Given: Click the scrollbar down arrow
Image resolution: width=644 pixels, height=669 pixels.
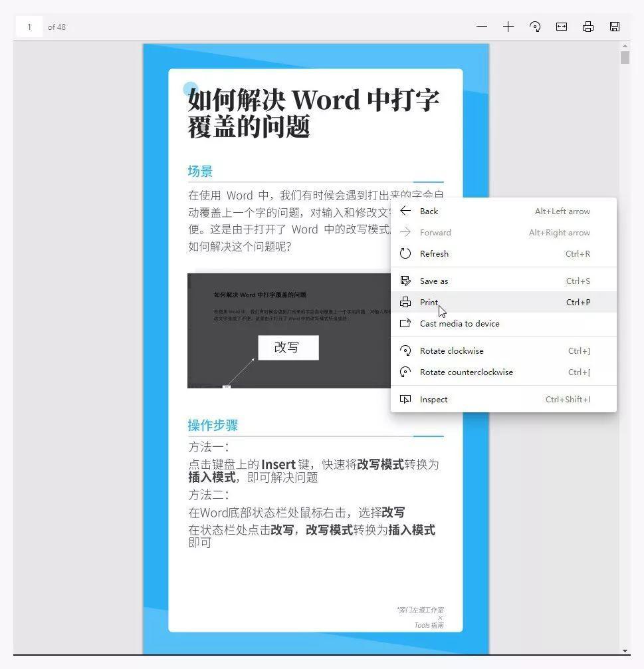Looking at the screenshot, I should tap(625, 650).
